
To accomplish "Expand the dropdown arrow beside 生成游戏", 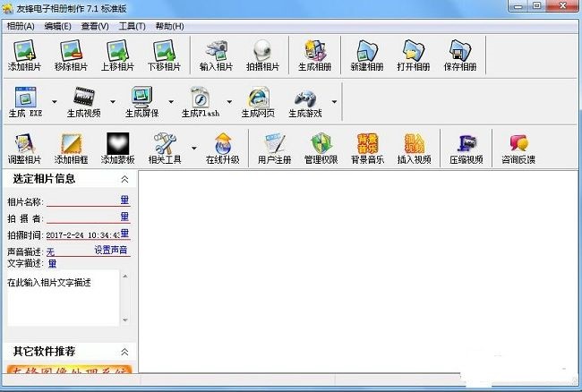I will (334, 102).
